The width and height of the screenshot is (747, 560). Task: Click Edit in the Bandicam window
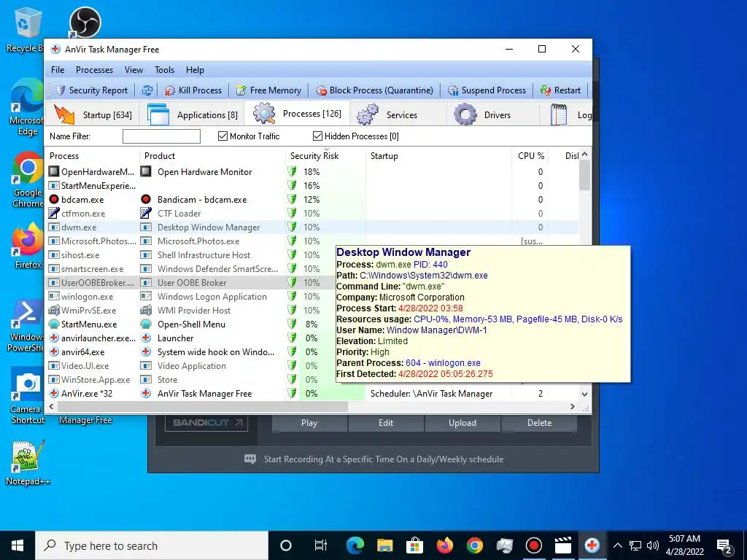point(386,423)
